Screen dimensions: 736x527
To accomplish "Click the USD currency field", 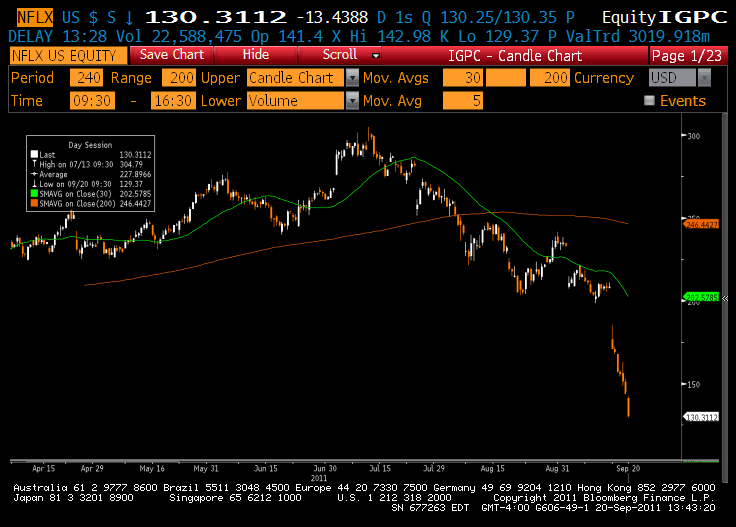I will pyautogui.click(x=673, y=78).
